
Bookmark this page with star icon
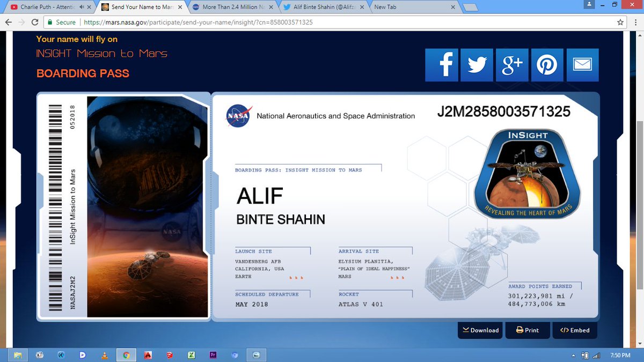coord(620,23)
